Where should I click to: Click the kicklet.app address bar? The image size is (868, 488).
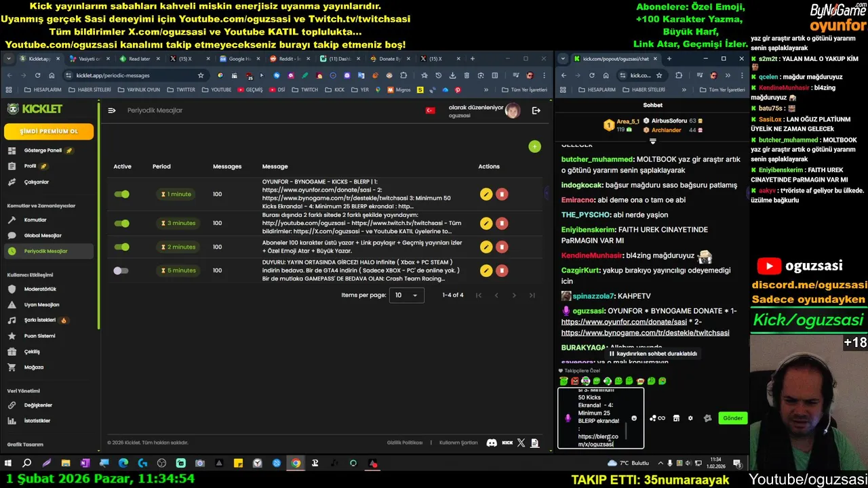click(x=136, y=75)
